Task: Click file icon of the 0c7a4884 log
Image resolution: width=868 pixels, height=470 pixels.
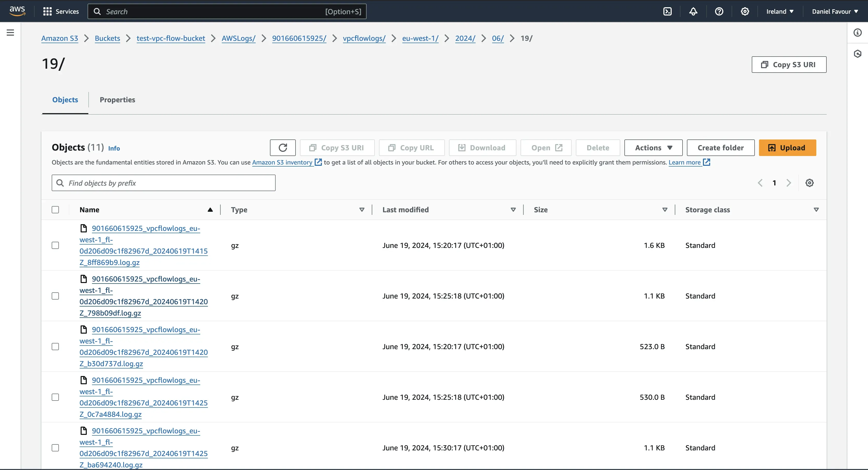Action: (x=83, y=380)
